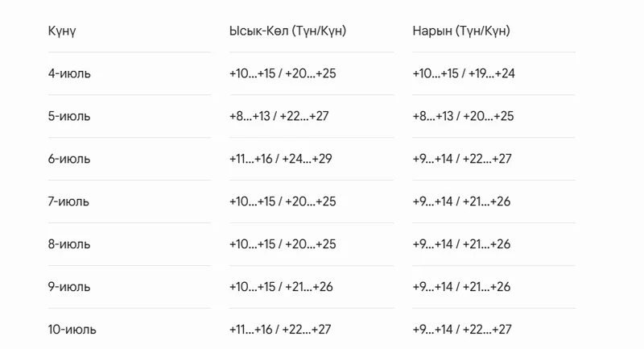Click the 9-июль date cell
644x349 pixels.
point(69,287)
